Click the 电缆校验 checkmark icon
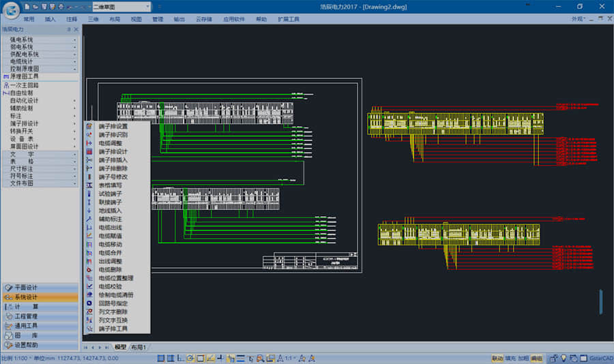Screen dimensions: 614x364 pos(89,286)
